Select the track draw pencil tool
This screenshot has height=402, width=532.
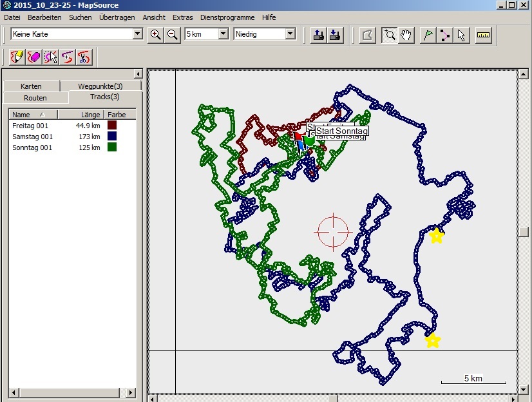pyautogui.click(x=17, y=57)
